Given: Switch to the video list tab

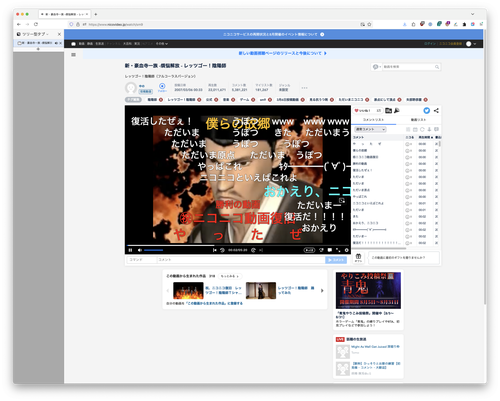Looking at the screenshot, I should coord(418,120).
